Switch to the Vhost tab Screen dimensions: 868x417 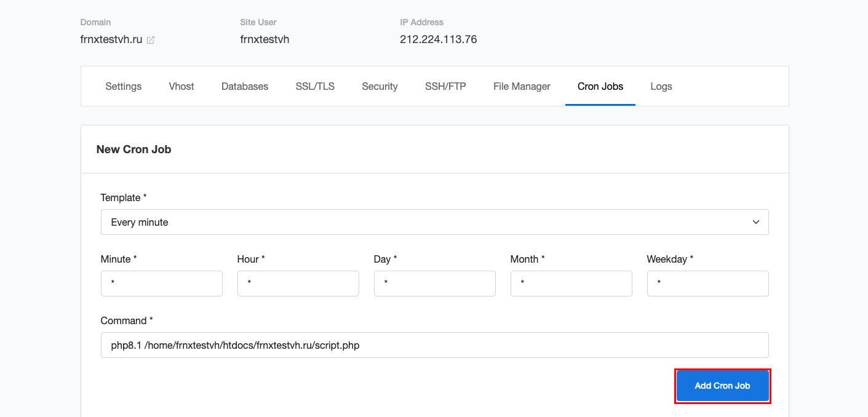[181, 86]
